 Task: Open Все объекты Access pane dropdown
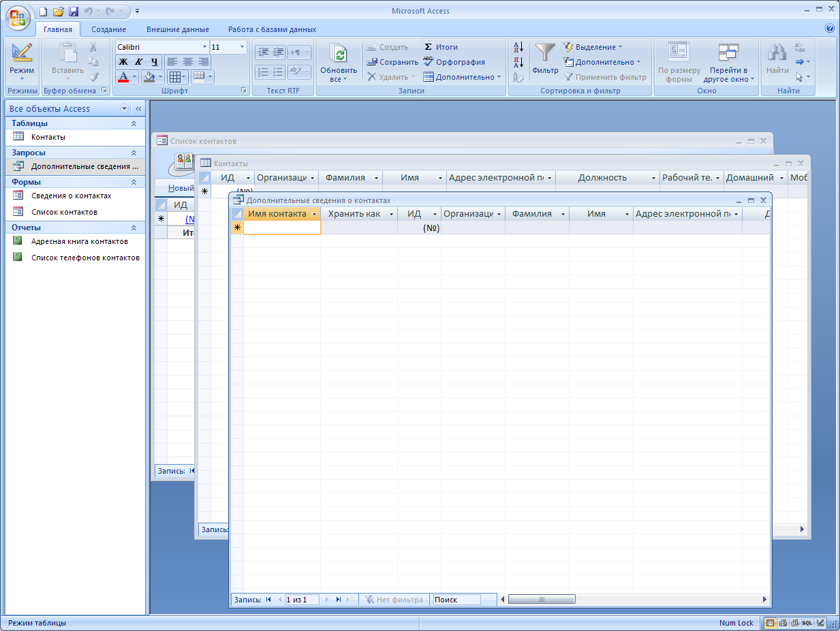coord(124,108)
